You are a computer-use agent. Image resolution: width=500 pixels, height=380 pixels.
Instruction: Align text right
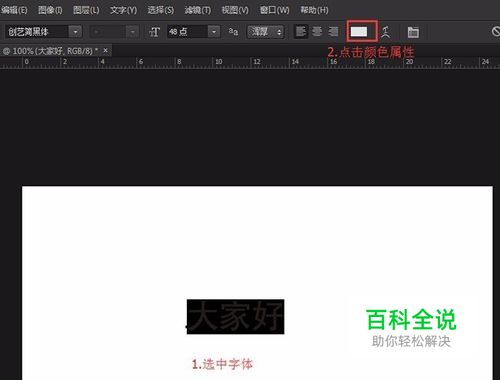333,32
